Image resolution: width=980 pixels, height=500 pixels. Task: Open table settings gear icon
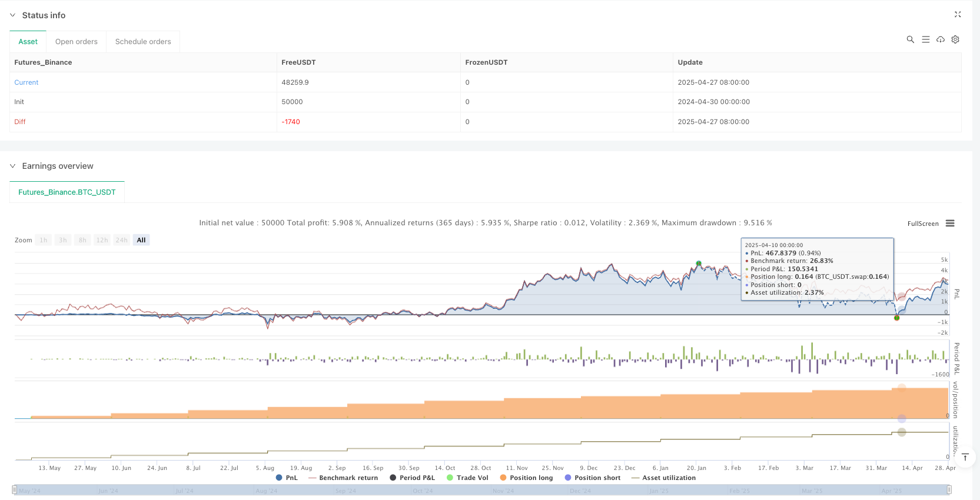pos(955,39)
